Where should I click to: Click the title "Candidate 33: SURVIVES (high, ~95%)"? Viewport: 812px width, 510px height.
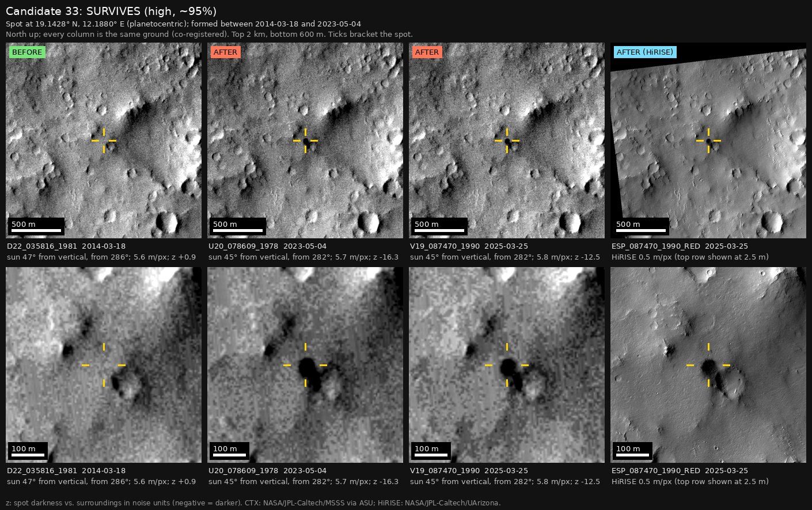(x=111, y=11)
